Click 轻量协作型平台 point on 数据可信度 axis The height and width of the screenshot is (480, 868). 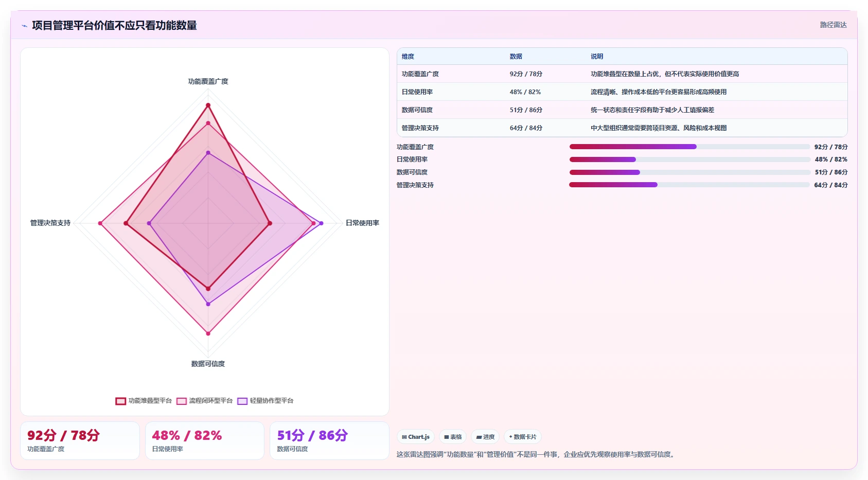tap(208, 304)
